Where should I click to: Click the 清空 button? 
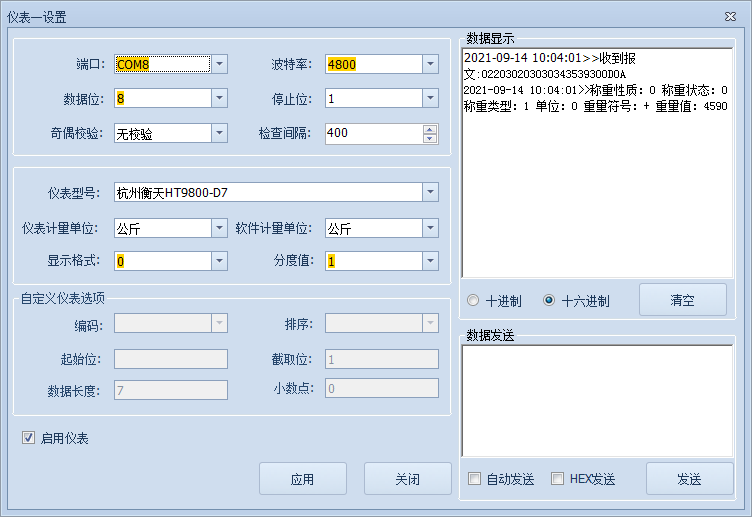point(682,300)
